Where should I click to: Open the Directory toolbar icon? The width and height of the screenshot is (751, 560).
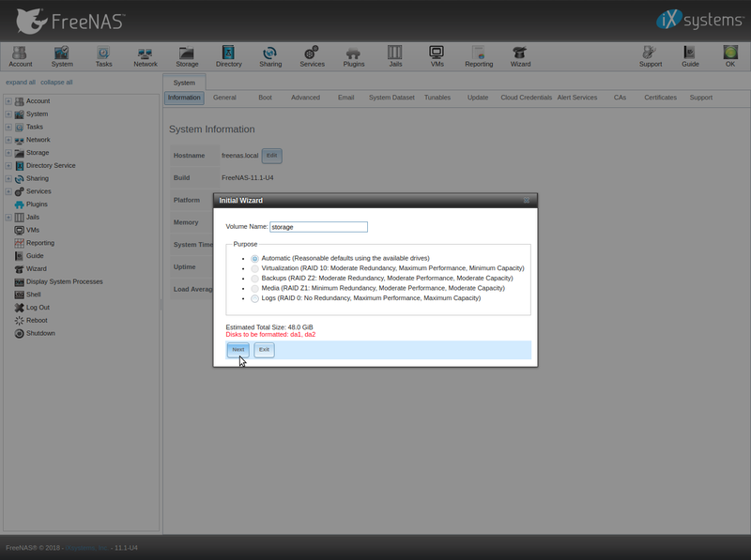pos(228,56)
